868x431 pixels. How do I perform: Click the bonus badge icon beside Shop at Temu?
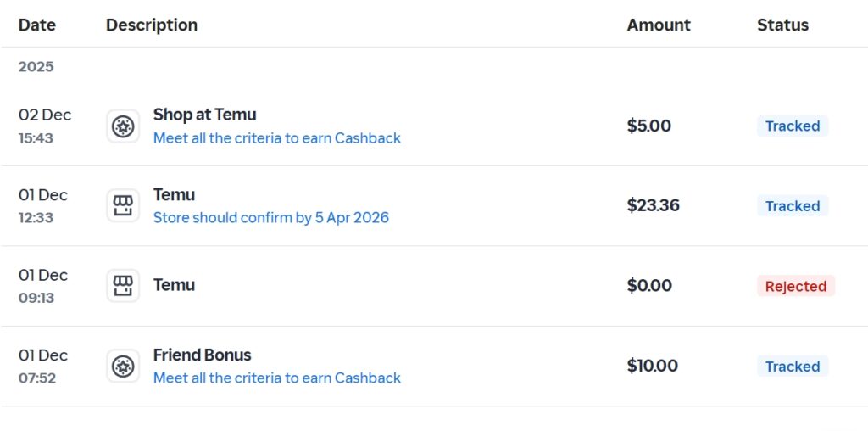click(123, 126)
